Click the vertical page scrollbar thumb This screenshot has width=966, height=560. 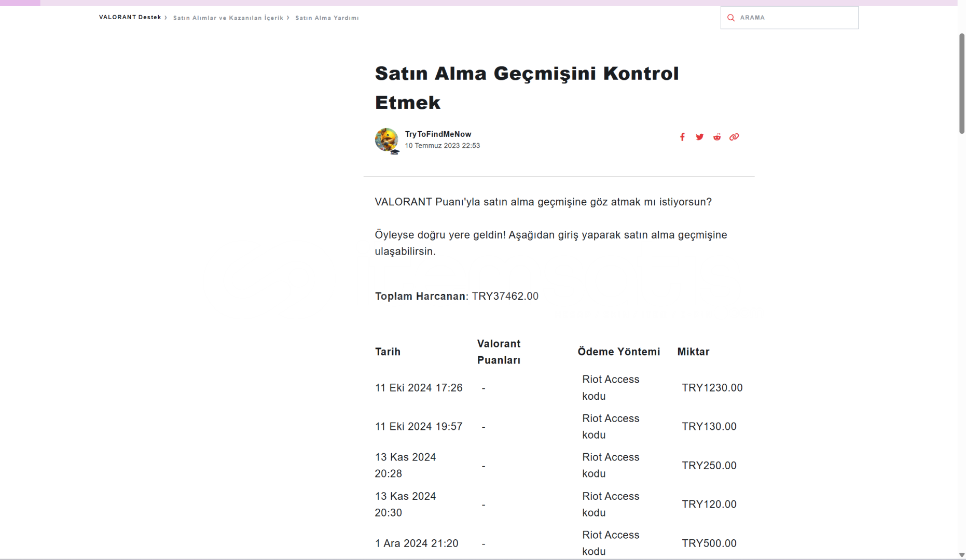961,83
